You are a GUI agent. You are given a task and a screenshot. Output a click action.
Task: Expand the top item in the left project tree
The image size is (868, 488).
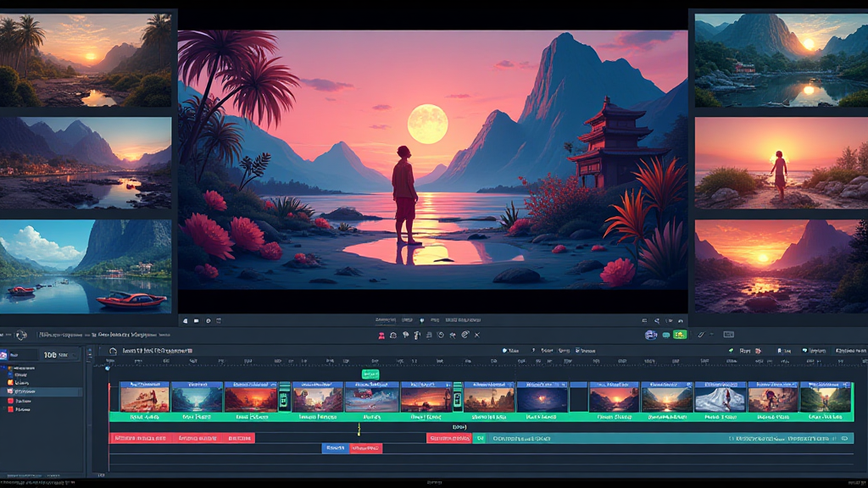pos(10,369)
